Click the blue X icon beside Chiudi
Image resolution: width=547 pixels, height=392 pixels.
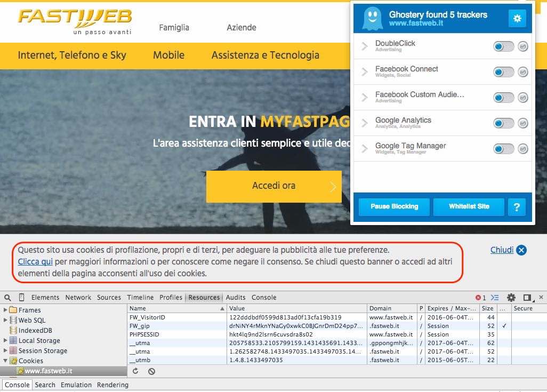click(x=521, y=250)
